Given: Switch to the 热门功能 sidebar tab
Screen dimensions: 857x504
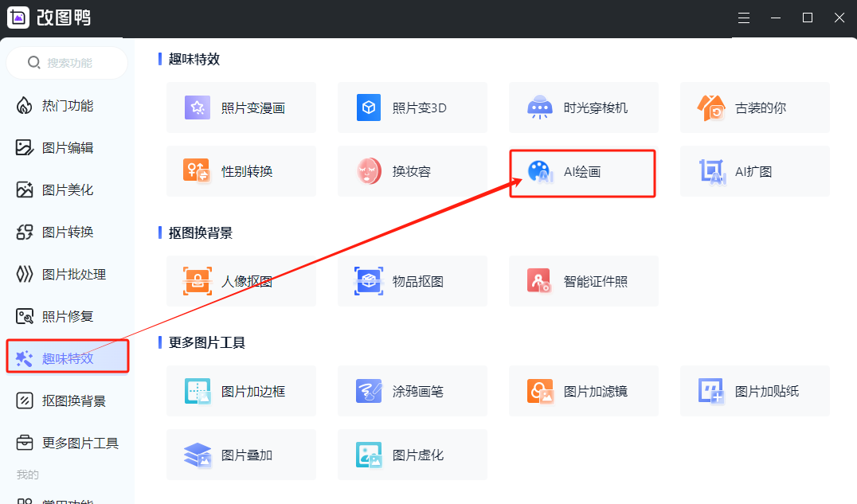Looking at the screenshot, I should coord(67,105).
